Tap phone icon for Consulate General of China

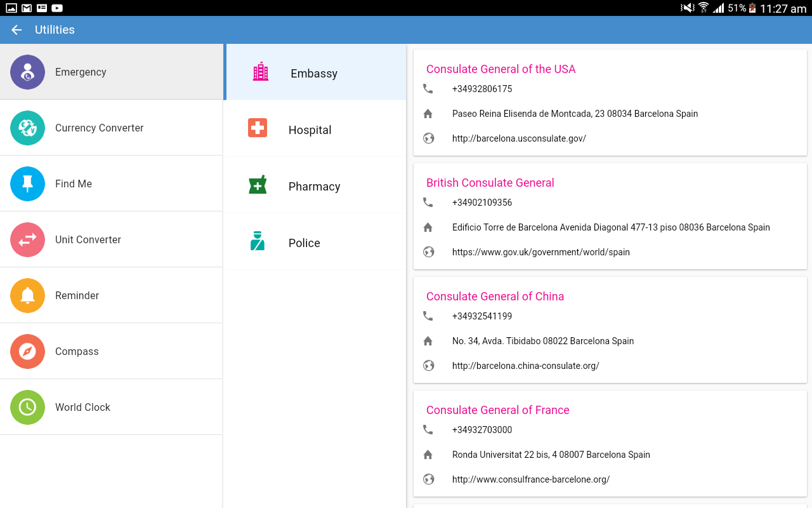(428, 316)
